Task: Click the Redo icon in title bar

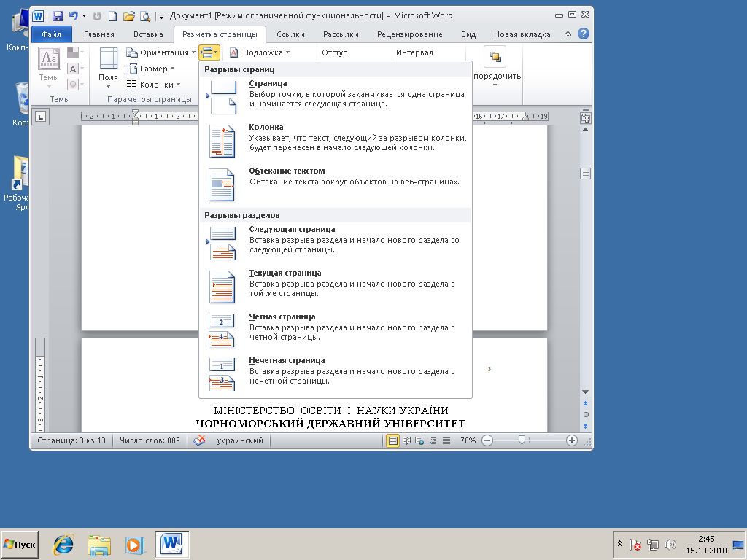Action: (97, 16)
